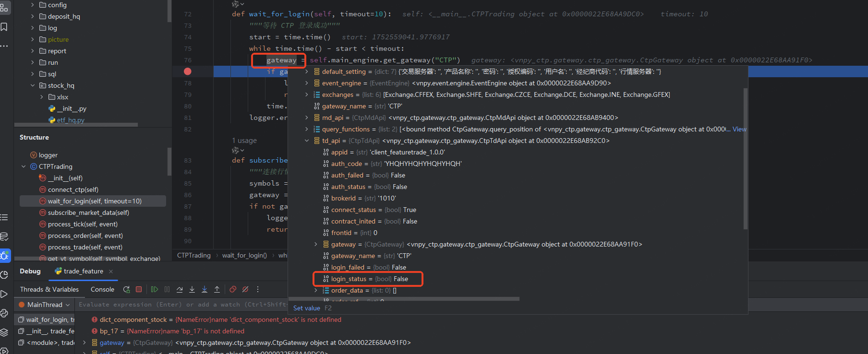This screenshot has width=868, height=354.
Task: Step over the current line
Action: (180, 289)
